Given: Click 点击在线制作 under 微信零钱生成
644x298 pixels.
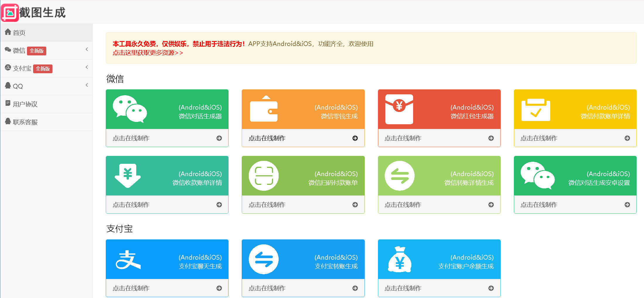Looking at the screenshot, I should 267,138.
